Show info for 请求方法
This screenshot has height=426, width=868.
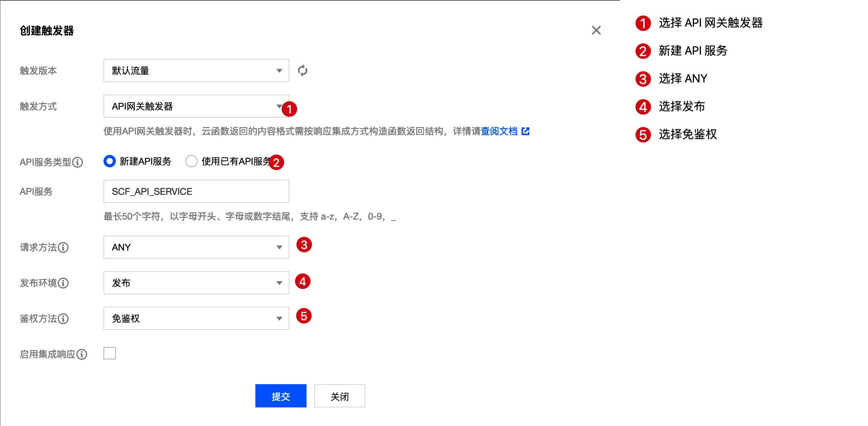(63, 247)
